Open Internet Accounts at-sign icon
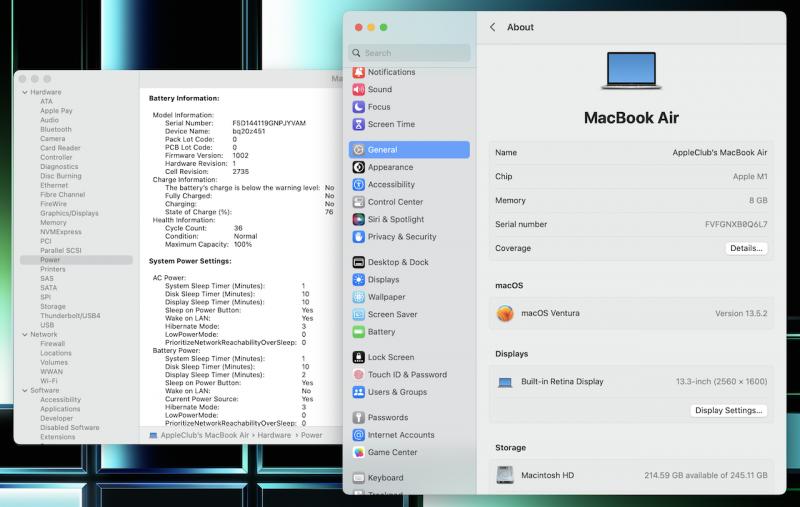This screenshot has width=800, height=507. (x=359, y=435)
